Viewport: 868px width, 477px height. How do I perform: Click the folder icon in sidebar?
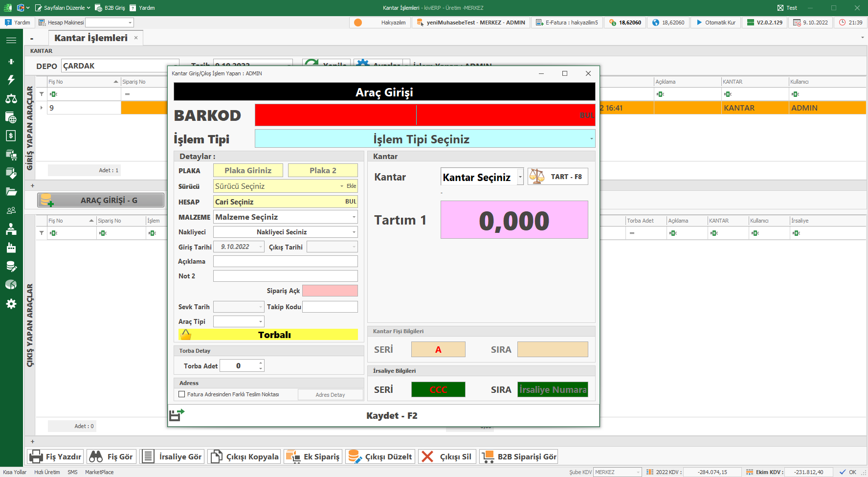(11, 192)
